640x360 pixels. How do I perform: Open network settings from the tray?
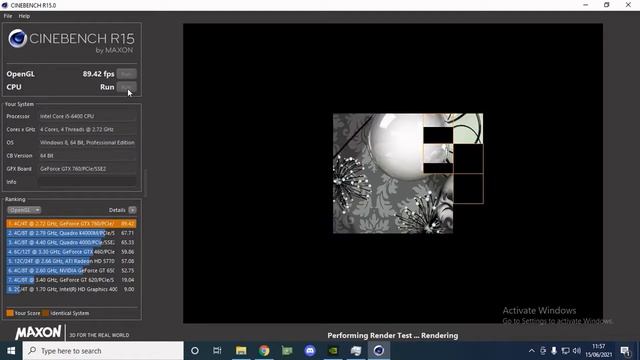pyautogui.click(x=565, y=351)
